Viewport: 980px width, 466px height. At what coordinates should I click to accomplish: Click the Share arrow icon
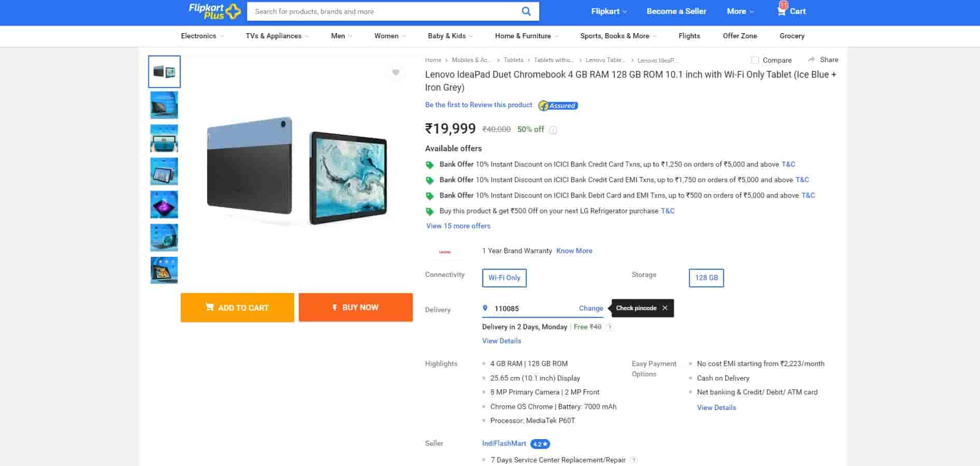pyautogui.click(x=812, y=60)
